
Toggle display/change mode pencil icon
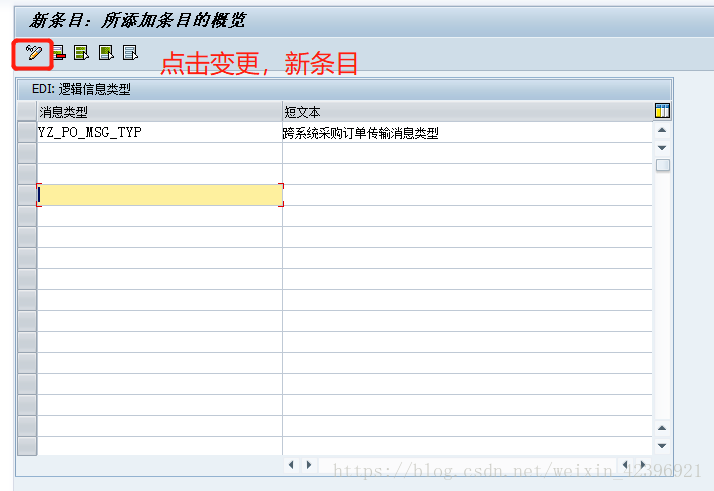point(33,53)
